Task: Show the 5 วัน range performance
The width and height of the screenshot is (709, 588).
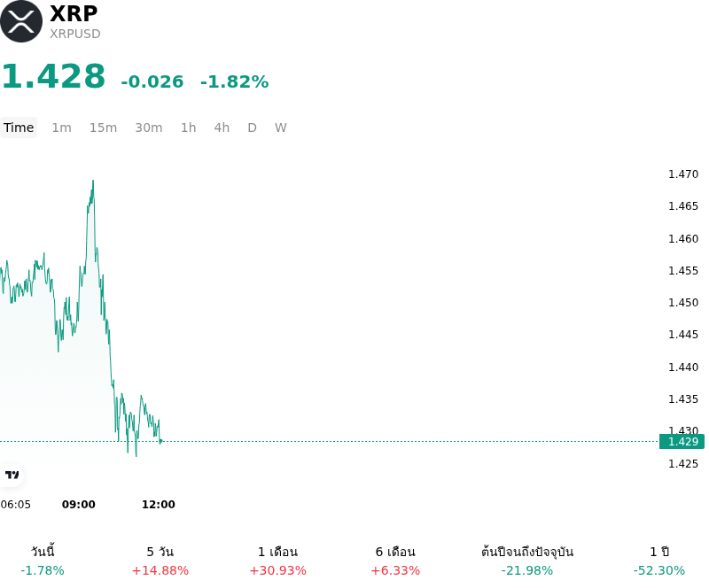Action: tap(160, 561)
